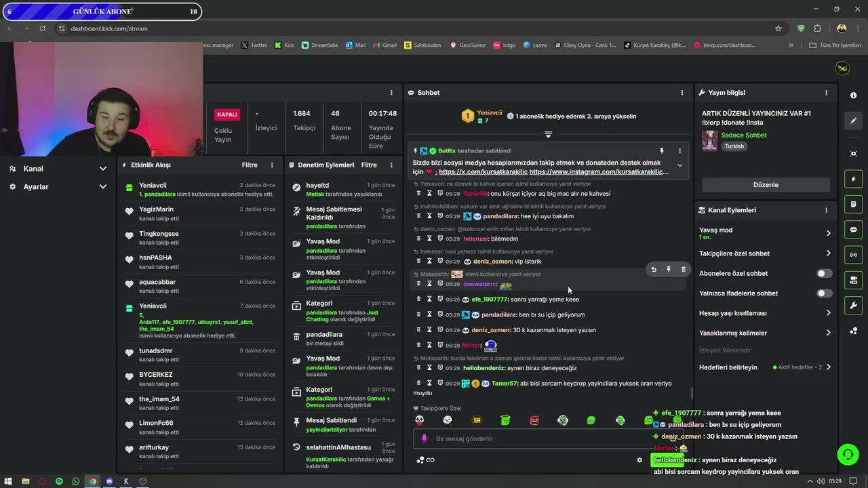Screen dimensions: 868x488
Task: Insert the SA gold emote
Action: 477,420
